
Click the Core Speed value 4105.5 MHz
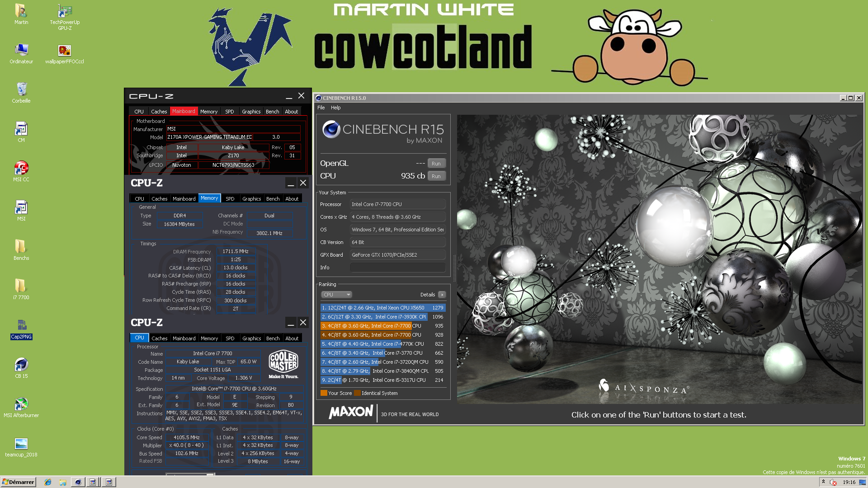pyautogui.click(x=187, y=437)
